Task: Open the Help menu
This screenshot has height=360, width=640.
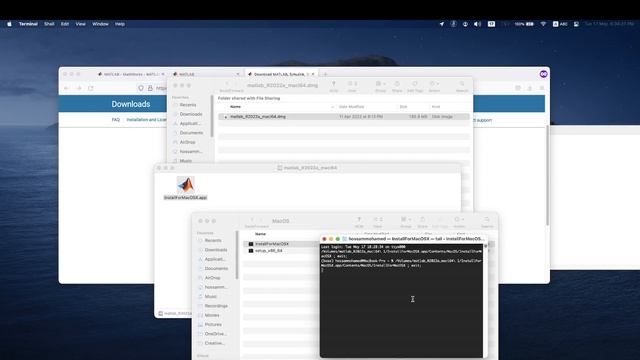Action: coord(120,24)
